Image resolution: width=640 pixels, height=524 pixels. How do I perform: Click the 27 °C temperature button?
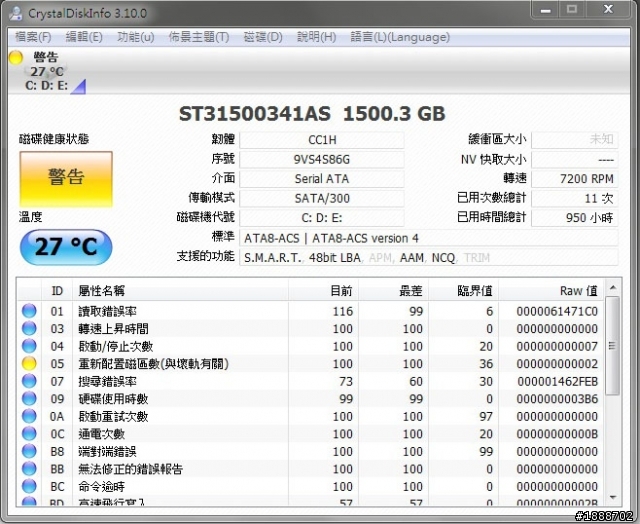[66, 247]
